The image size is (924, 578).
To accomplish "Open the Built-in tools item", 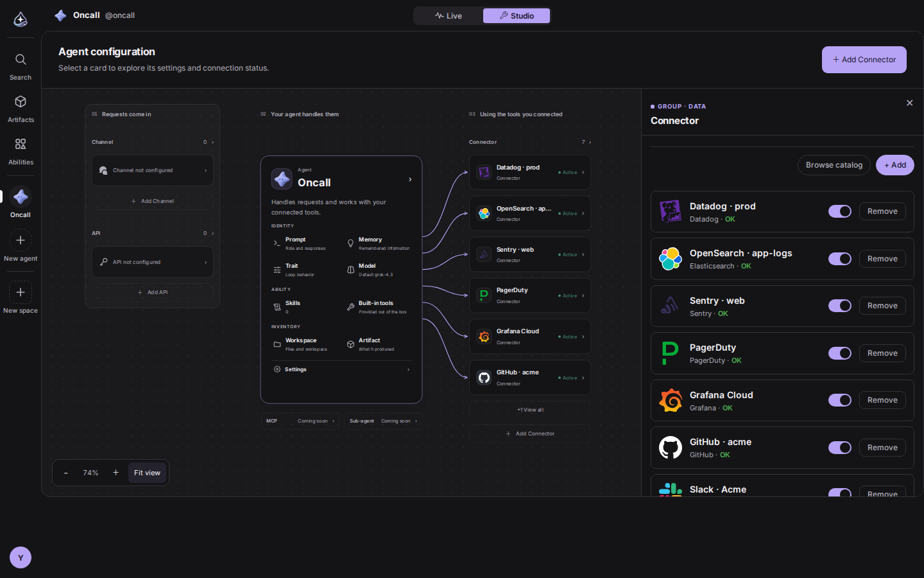I will (x=379, y=307).
